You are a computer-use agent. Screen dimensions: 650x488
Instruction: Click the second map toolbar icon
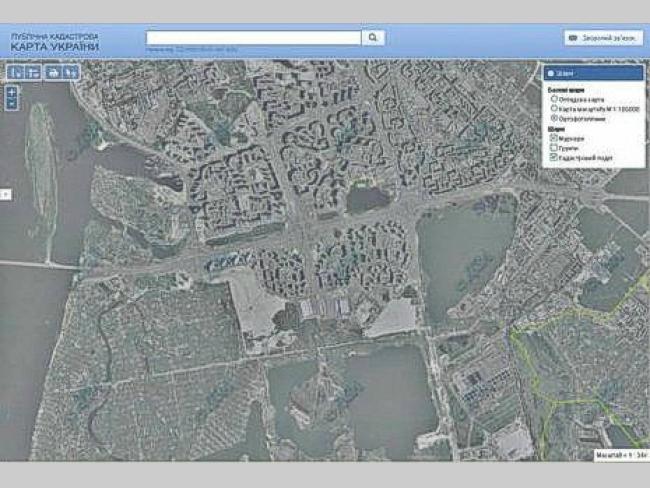(x=32, y=72)
